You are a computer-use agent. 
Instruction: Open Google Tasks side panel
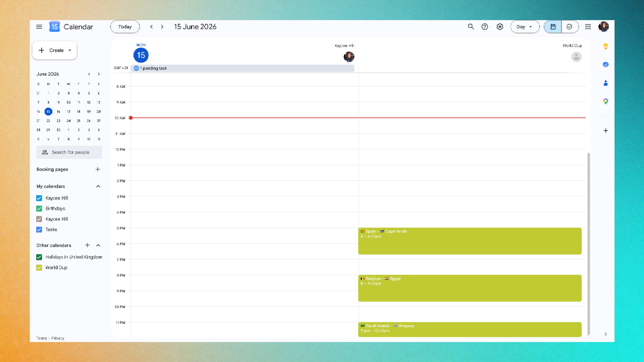[x=606, y=65]
